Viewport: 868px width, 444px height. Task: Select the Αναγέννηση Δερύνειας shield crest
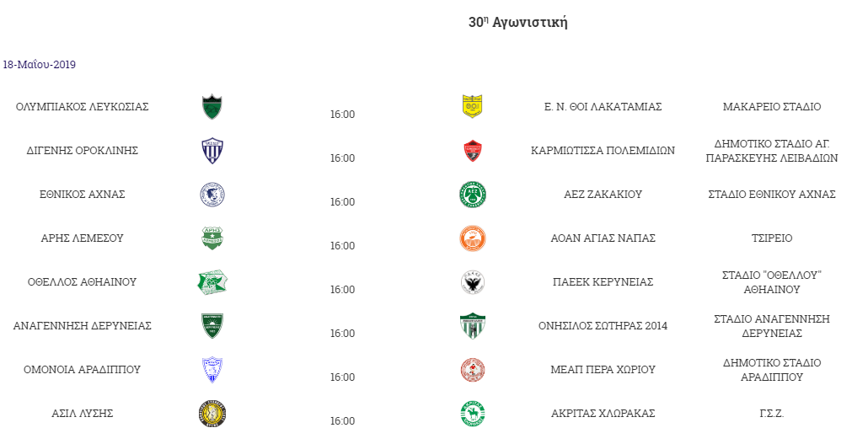click(212, 326)
